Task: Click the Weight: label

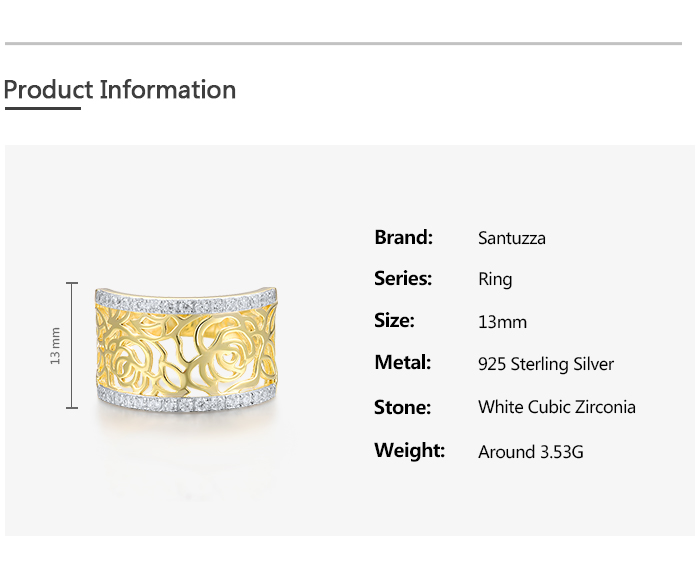Action: pos(409,450)
